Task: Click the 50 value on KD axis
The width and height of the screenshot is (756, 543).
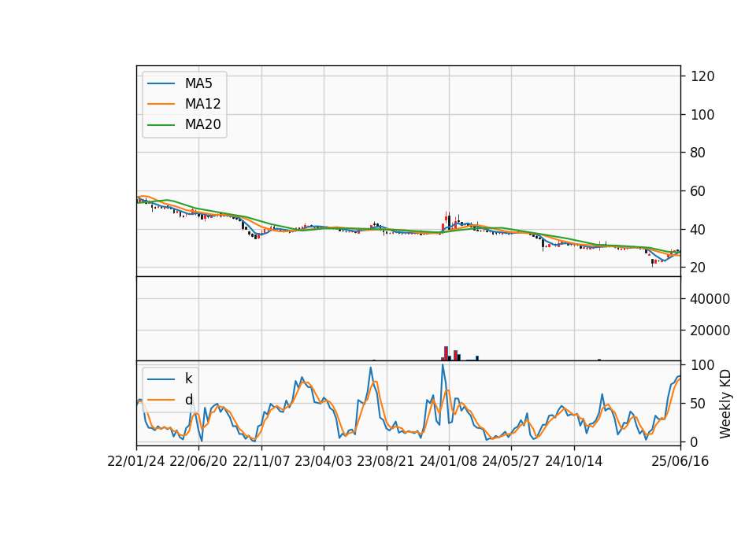Action: pyautogui.click(x=699, y=403)
